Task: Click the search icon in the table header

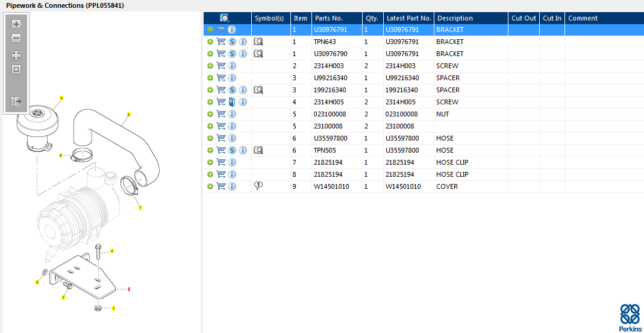Action: tap(225, 18)
